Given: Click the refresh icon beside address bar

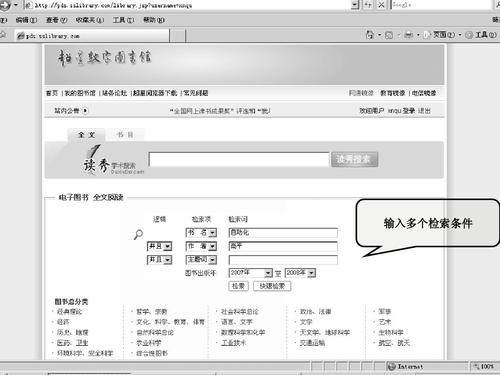Looking at the screenshot, I should click(x=368, y=5).
